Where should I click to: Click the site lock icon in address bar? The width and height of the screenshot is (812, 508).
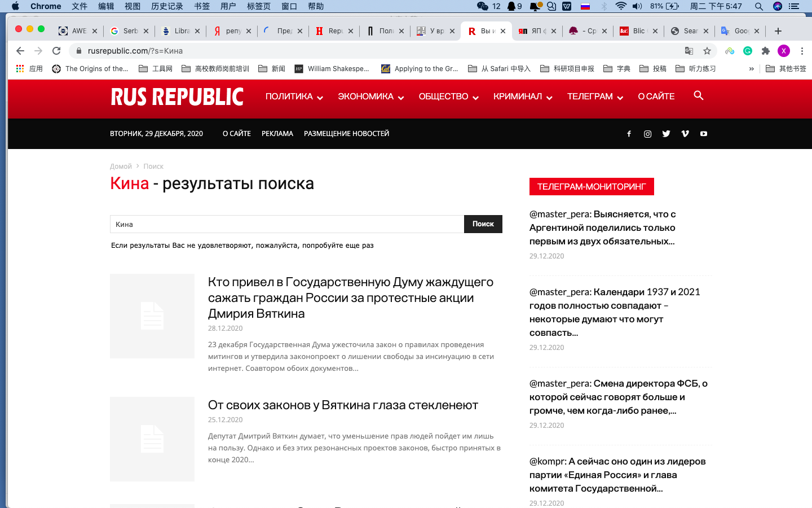click(79, 51)
